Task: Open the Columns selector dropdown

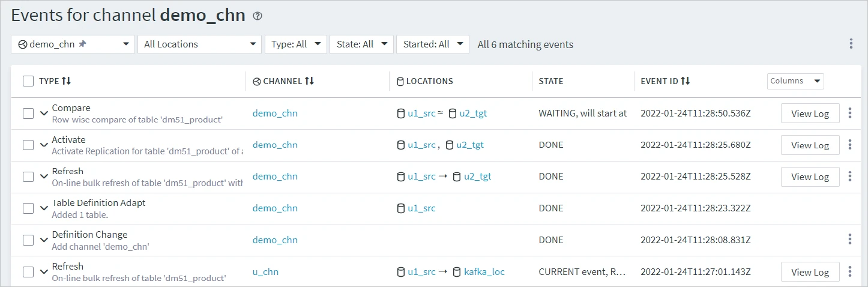Action: pyautogui.click(x=795, y=81)
